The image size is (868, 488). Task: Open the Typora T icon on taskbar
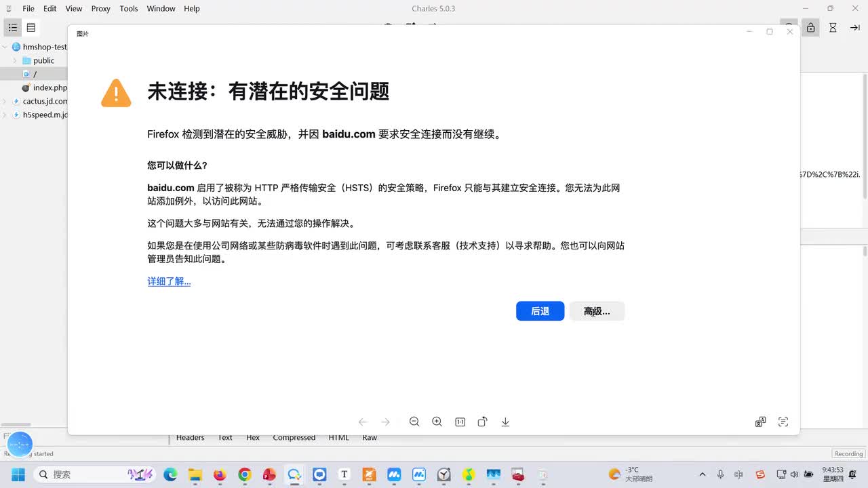click(344, 474)
